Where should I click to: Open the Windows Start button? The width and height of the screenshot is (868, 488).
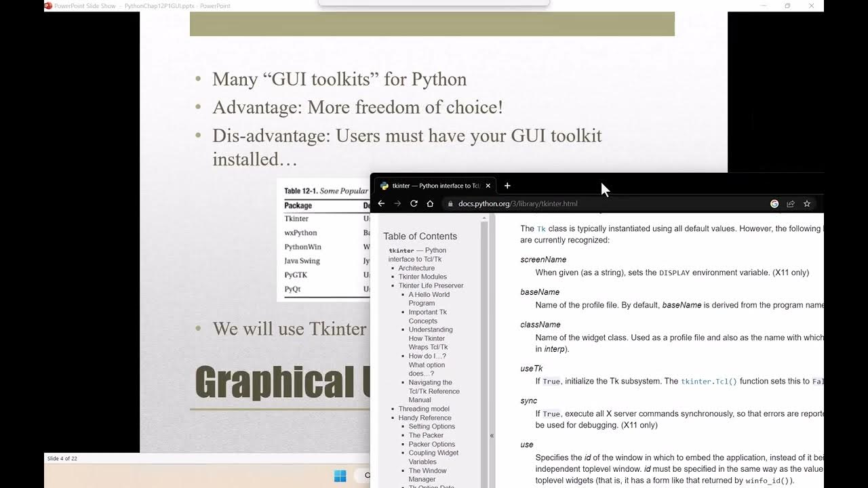coord(340,476)
